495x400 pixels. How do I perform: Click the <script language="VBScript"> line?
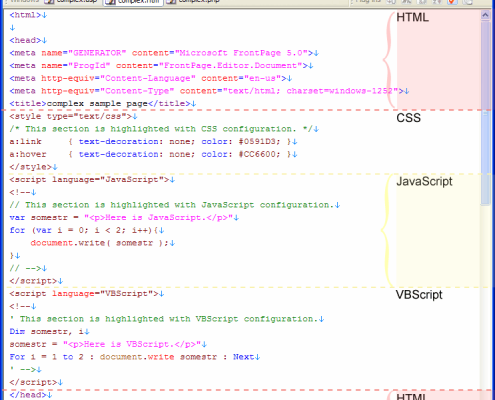click(x=87, y=294)
